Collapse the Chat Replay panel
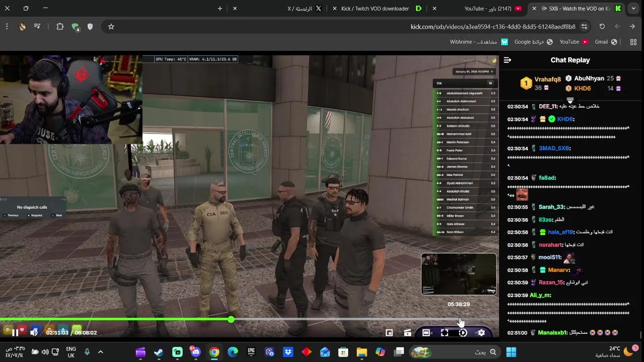 (507, 60)
